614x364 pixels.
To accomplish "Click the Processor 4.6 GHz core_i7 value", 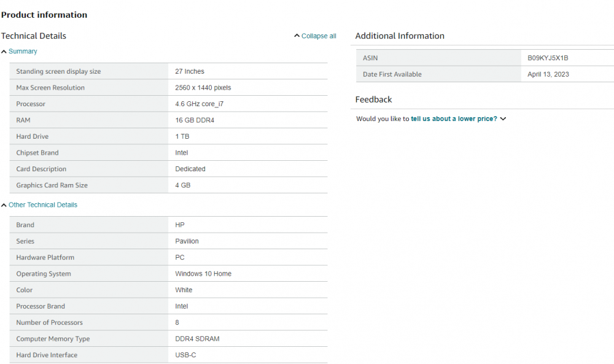I will (200, 104).
